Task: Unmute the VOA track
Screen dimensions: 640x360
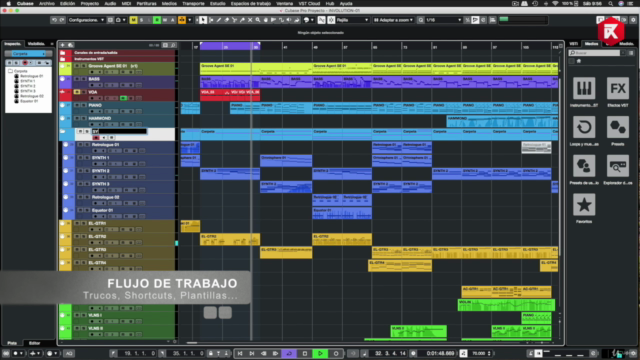Action: [x=77, y=92]
